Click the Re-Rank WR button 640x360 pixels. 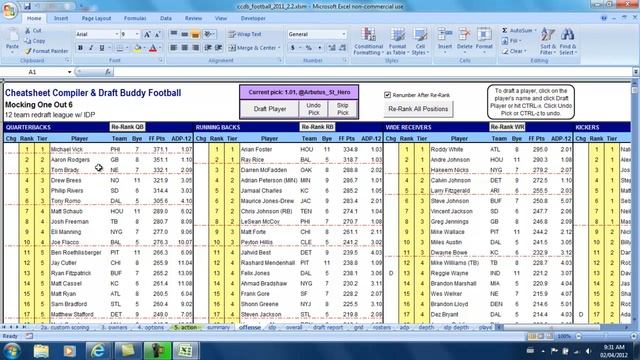pyautogui.click(x=507, y=127)
